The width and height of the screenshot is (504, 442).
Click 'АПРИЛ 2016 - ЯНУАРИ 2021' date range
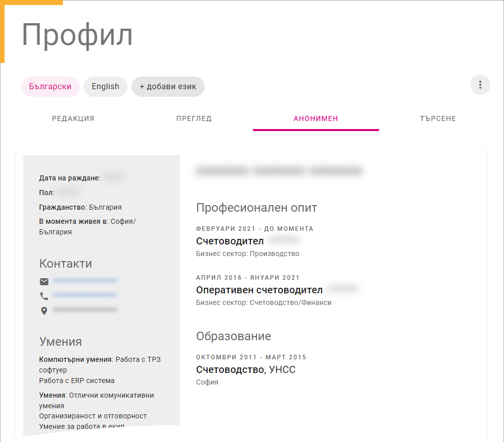point(247,277)
